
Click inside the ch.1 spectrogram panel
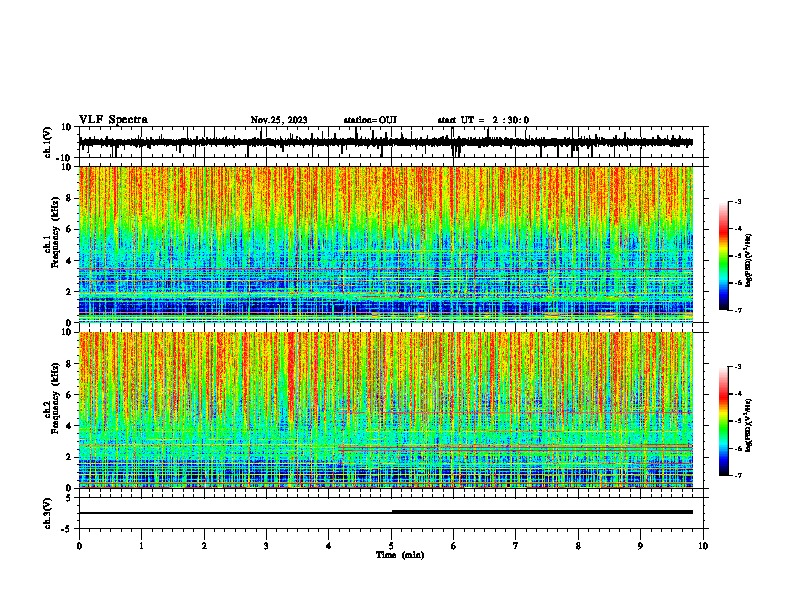[385, 244]
